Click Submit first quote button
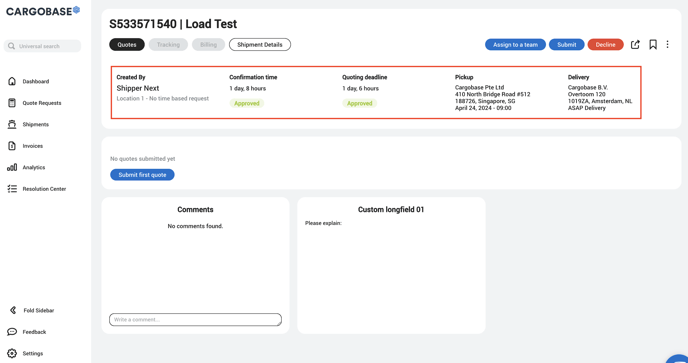 142,175
